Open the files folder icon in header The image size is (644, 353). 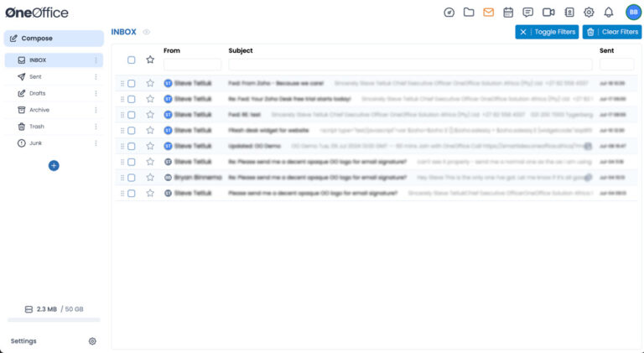[x=469, y=13]
